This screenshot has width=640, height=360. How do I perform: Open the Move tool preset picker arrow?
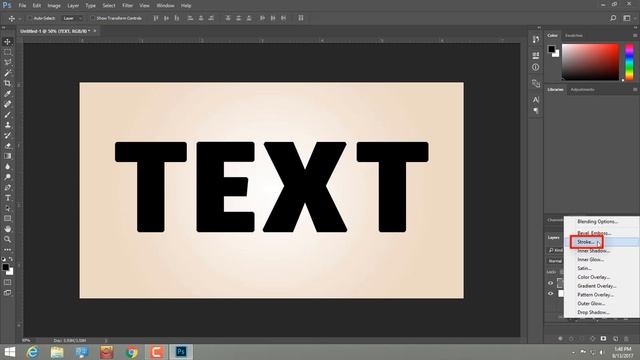click(x=19, y=19)
